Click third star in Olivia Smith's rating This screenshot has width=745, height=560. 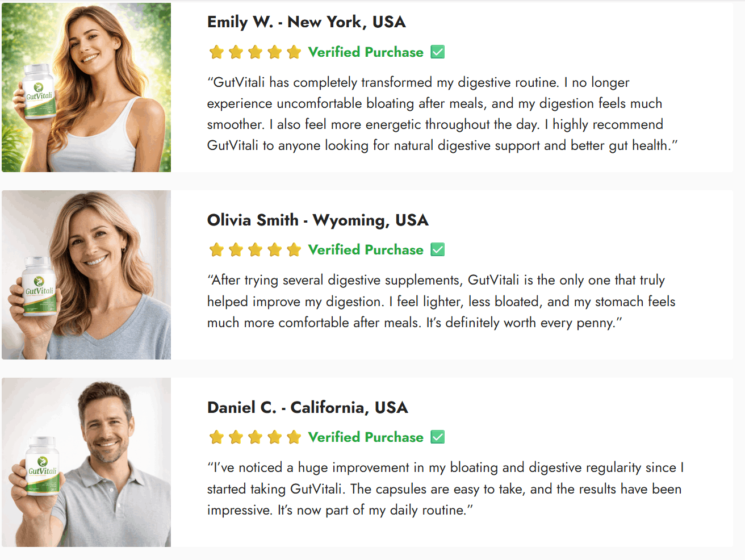[x=255, y=250]
